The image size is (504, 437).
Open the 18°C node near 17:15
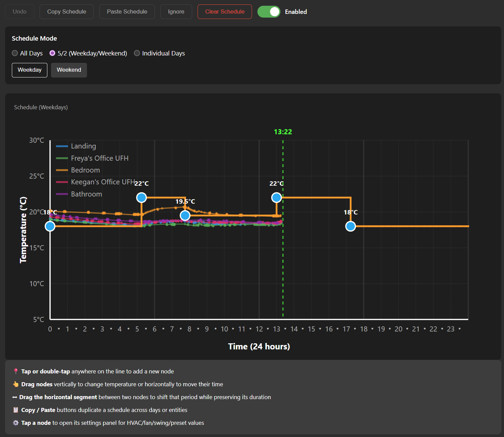(351, 226)
